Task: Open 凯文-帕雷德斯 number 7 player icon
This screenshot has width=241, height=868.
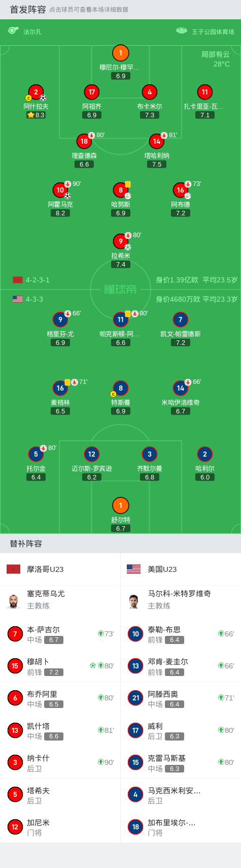Action: (x=180, y=319)
